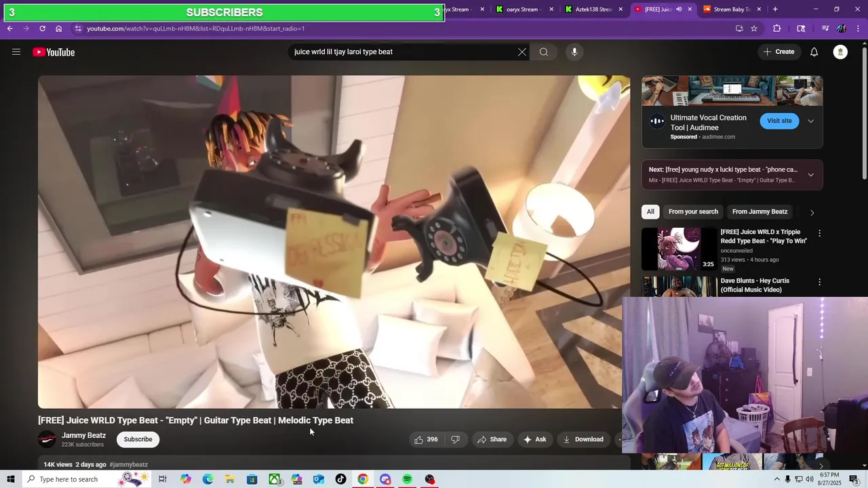
Task: Show more filter chips with the arrow
Action: pos(812,212)
